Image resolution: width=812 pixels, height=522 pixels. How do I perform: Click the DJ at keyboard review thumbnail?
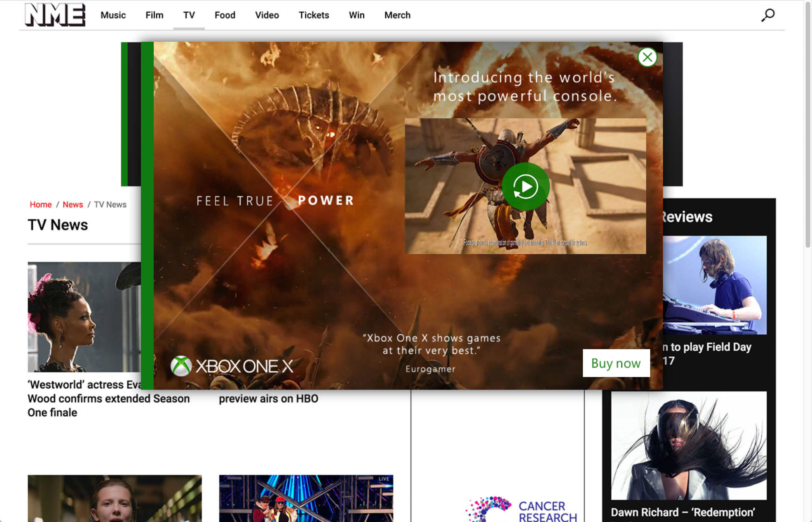(714, 285)
